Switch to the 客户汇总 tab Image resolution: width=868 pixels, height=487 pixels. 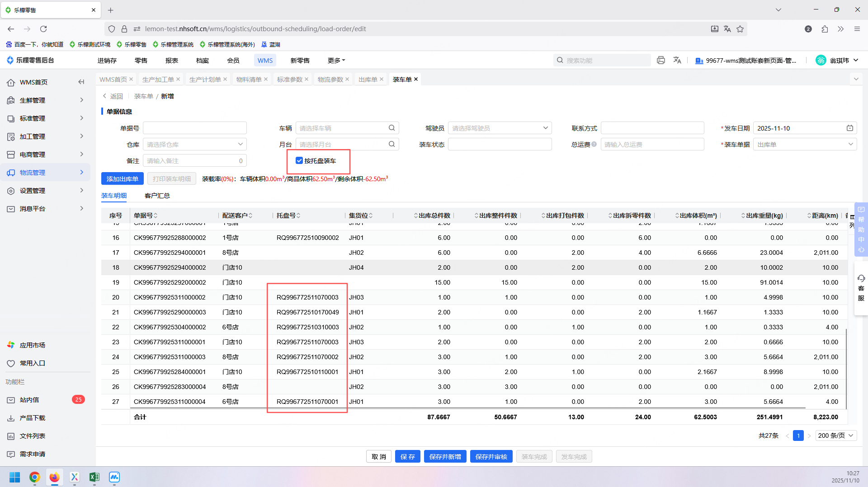pos(157,196)
